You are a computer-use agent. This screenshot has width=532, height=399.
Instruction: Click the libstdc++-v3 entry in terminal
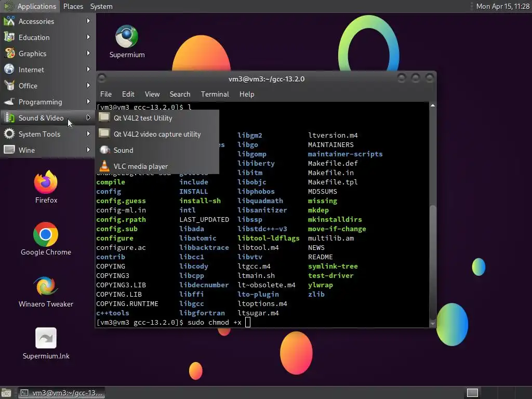(262, 229)
